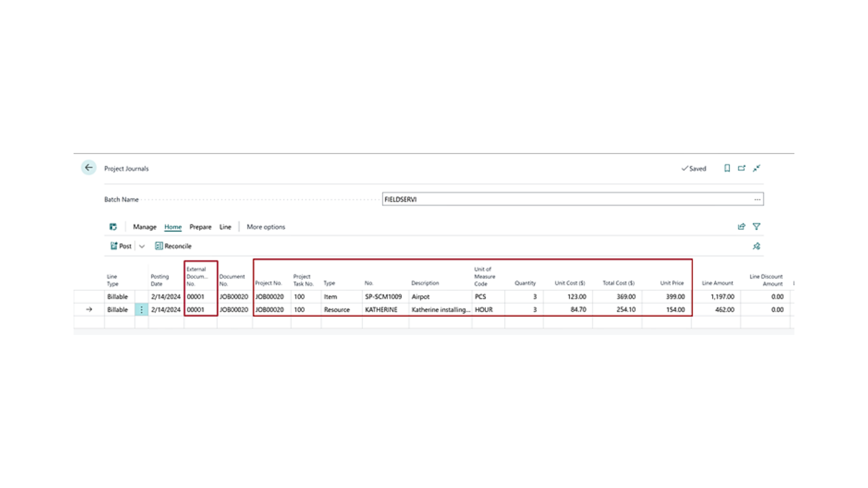Click the Description column header
This screenshot has width=868, height=488.
(425, 283)
